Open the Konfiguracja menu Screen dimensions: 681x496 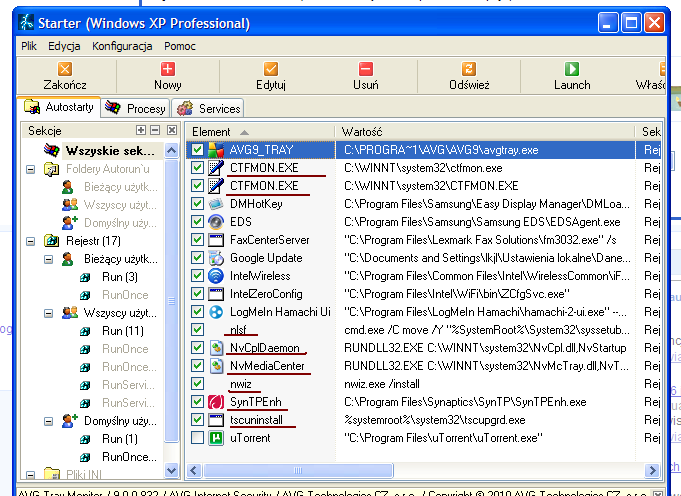click(x=122, y=46)
